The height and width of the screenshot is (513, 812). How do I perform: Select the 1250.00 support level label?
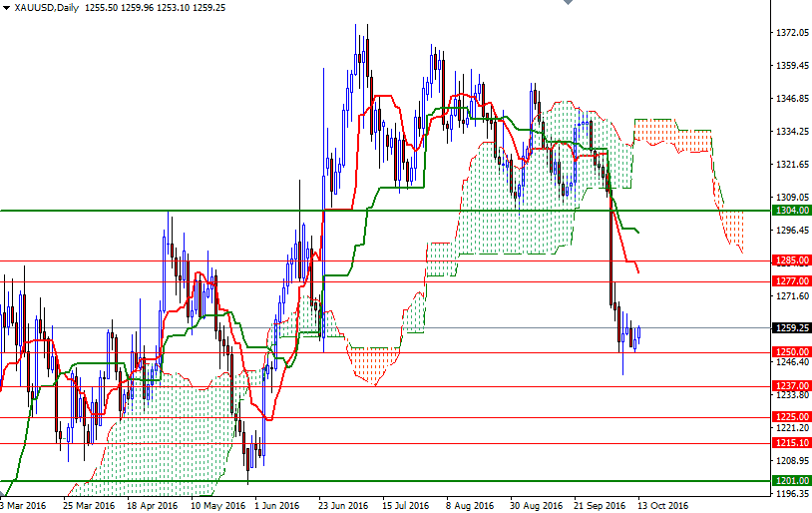[791, 352]
